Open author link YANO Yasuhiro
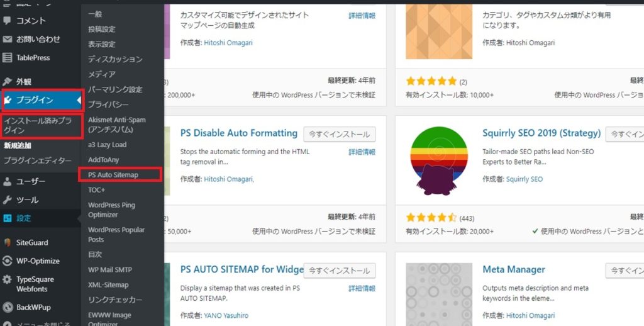Screen dimensions: 644x326 [x=226, y=316]
